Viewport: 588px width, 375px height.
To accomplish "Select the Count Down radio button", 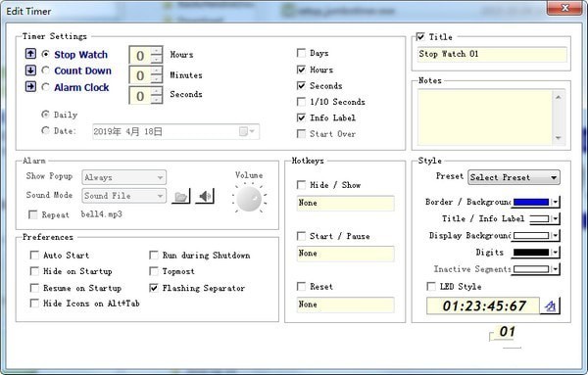I will pyautogui.click(x=45, y=70).
